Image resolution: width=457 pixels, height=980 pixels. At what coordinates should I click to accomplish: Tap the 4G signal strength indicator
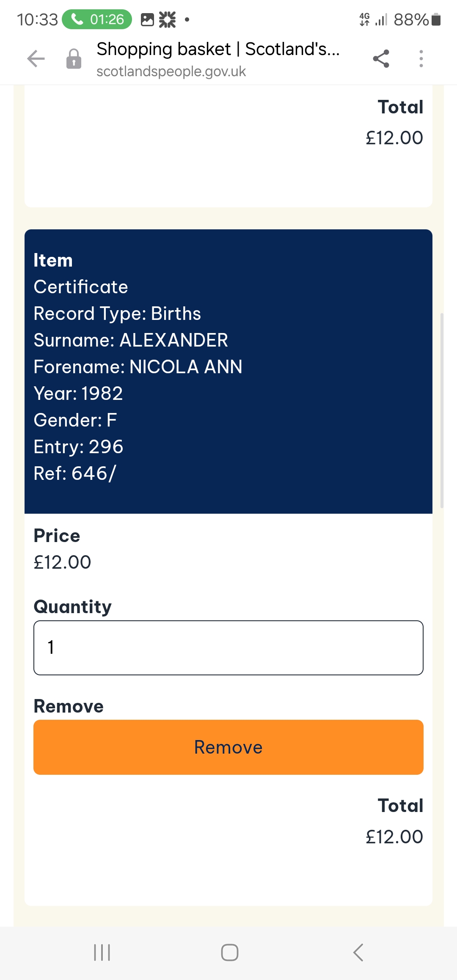pyautogui.click(x=373, y=19)
